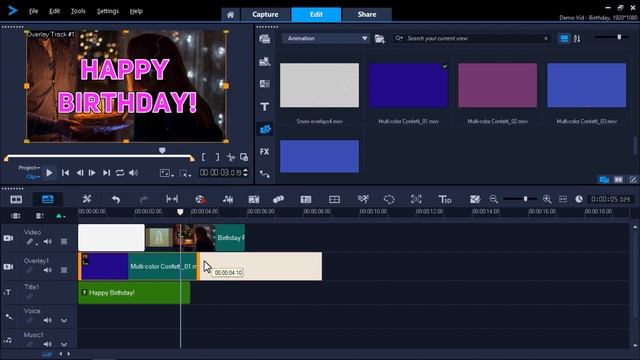
Task: Select the Edit tab
Action: [316, 14]
